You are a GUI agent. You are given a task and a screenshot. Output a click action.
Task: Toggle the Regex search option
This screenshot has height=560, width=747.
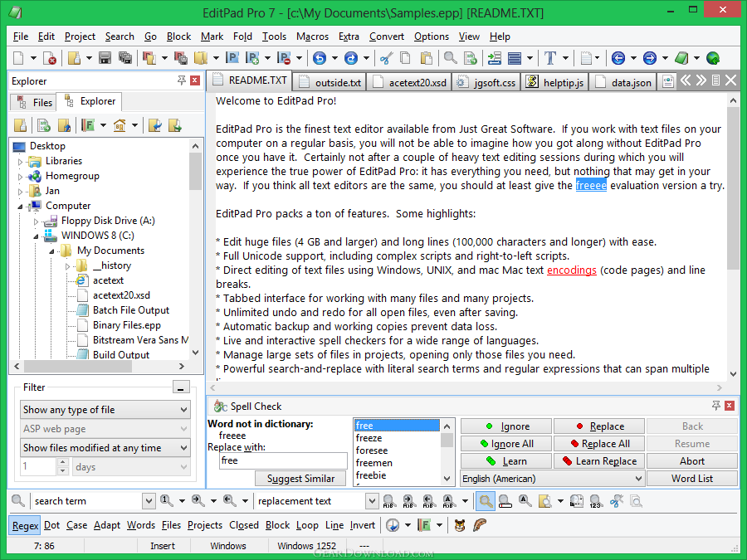(25, 526)
